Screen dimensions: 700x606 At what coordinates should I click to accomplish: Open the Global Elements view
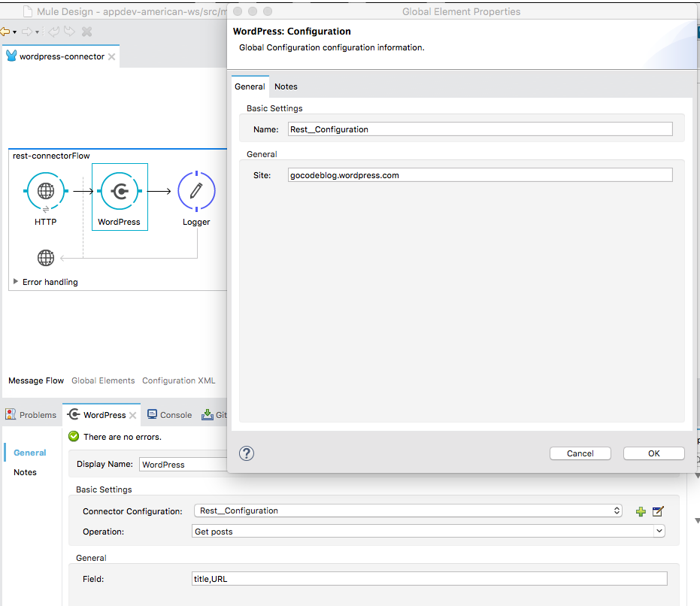103,380
